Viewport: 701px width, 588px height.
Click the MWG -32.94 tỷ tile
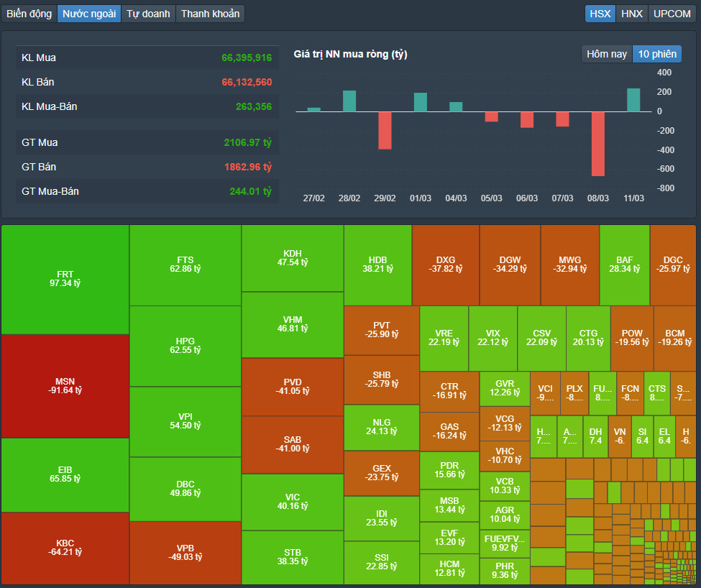click(x=570, y=265)
